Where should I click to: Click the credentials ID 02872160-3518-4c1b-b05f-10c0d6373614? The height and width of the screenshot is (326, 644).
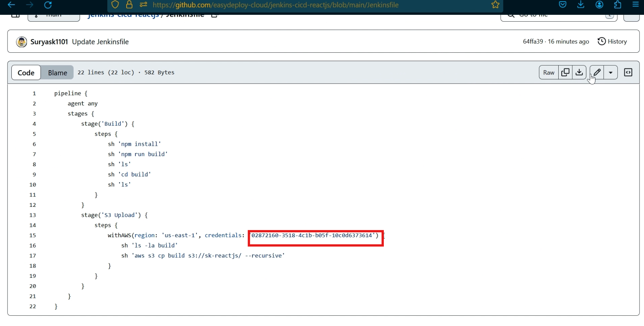[x=312, y=235]
